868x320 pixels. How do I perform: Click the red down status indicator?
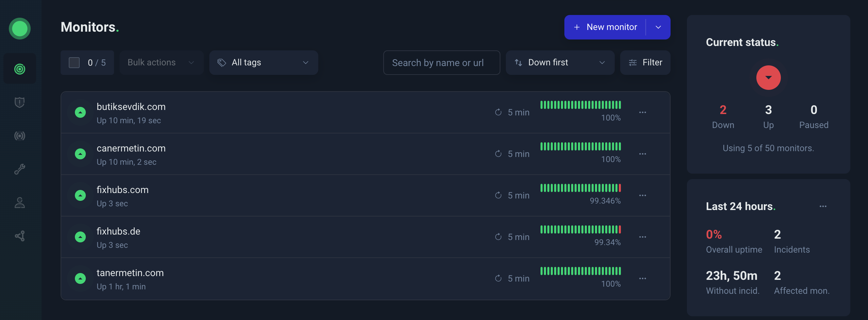pyautogui.click(x=768, y=78)
